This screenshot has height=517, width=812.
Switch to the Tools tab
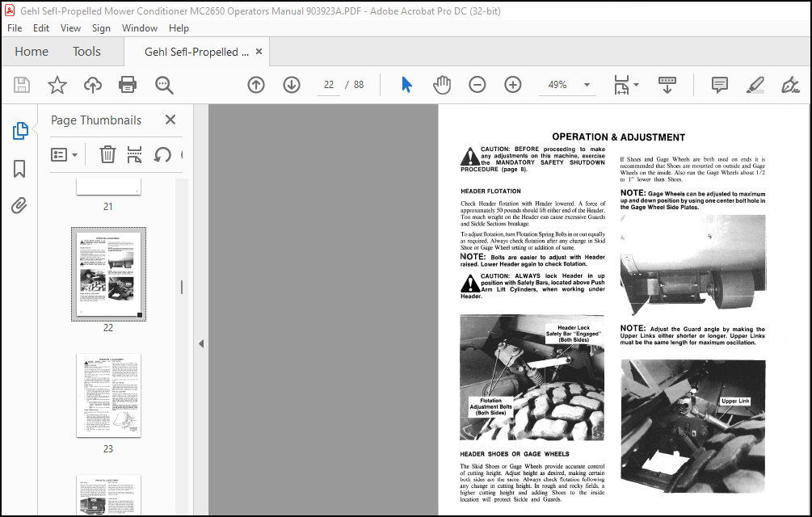(x=86, y=52)
